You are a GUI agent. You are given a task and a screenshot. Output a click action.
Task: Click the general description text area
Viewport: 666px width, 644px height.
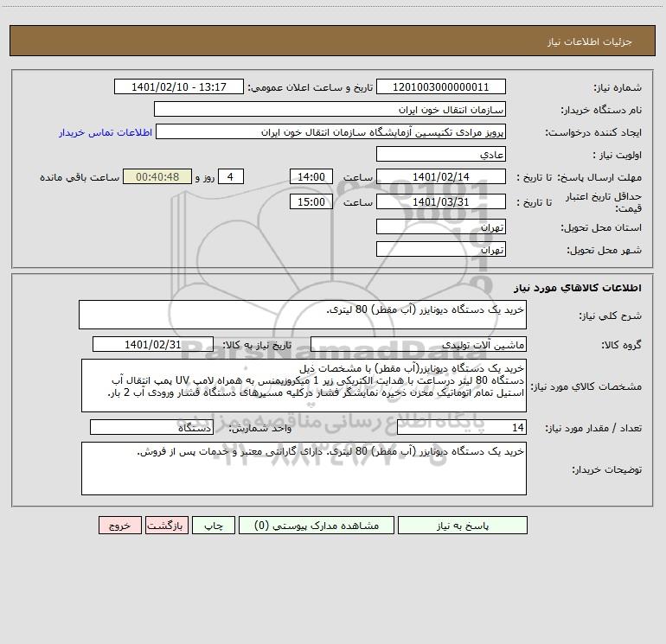[x=303, y=315]
